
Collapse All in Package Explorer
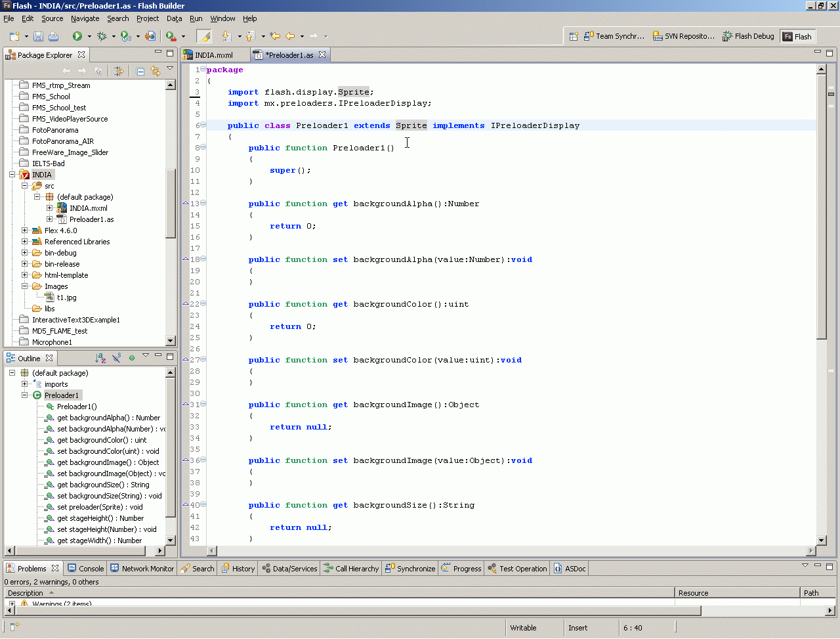(140, 71)
